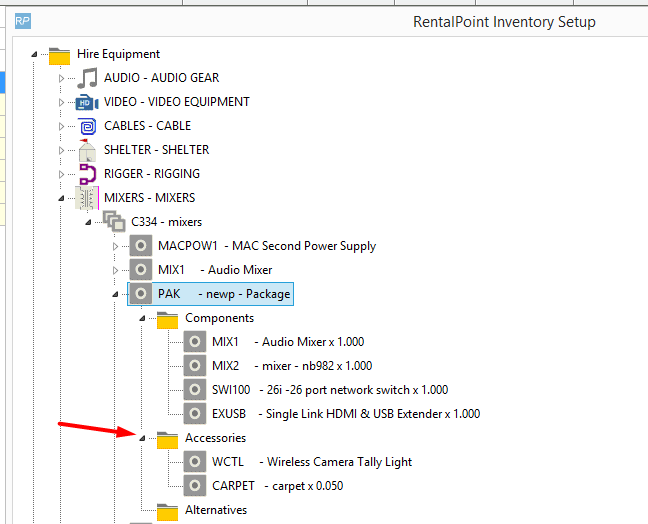This screenshot has width=648, height=524.
Task: Click the SHELTER tent icon
Action: pos(87,150)
